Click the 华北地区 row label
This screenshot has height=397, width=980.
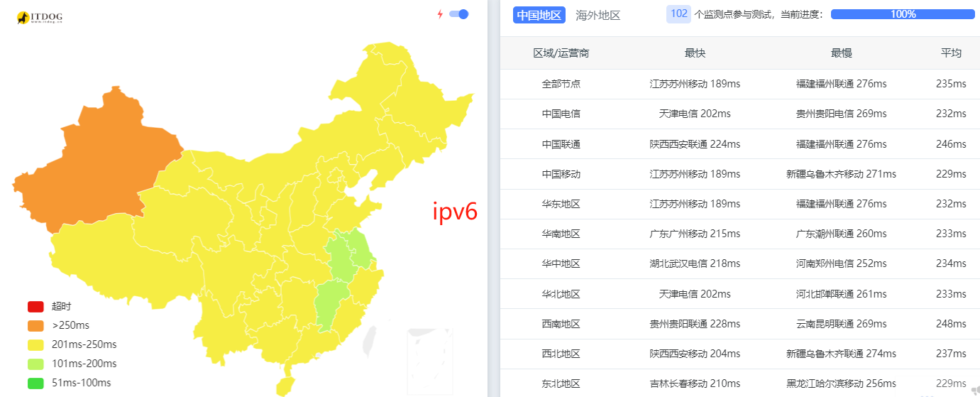point(561,294)
